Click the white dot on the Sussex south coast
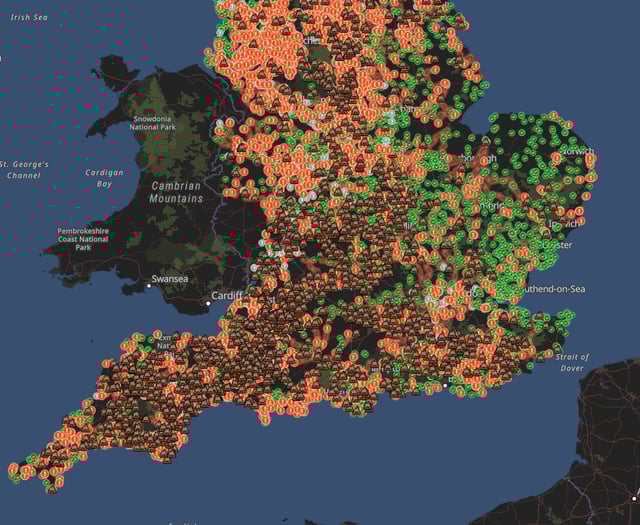 (x=445, y=385)
